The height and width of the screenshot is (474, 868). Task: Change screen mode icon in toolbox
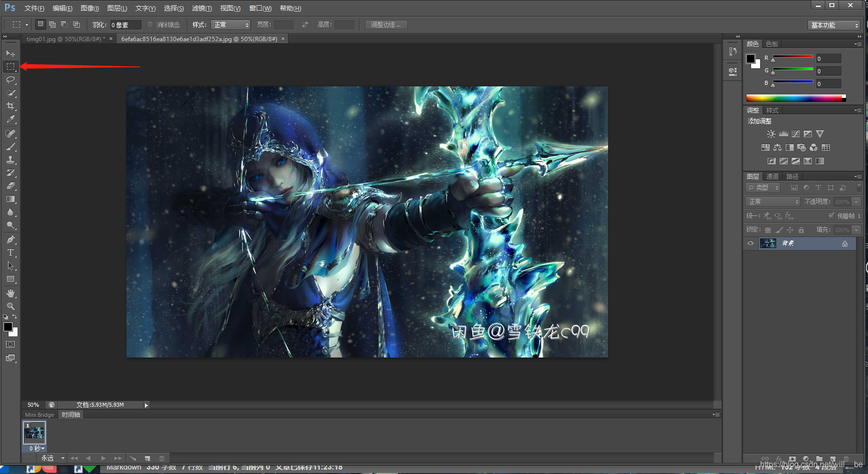click(11, 358)
